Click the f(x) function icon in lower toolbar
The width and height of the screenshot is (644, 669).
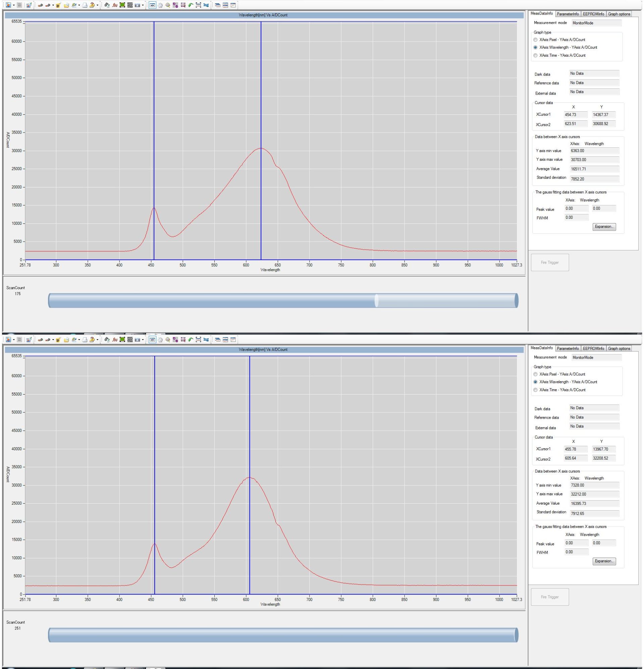click(x=115, y=340)
